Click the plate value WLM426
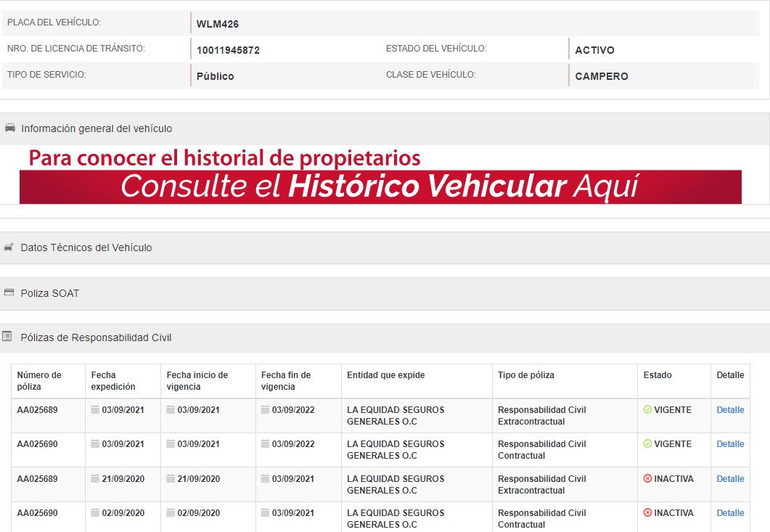 coord(218,24)
